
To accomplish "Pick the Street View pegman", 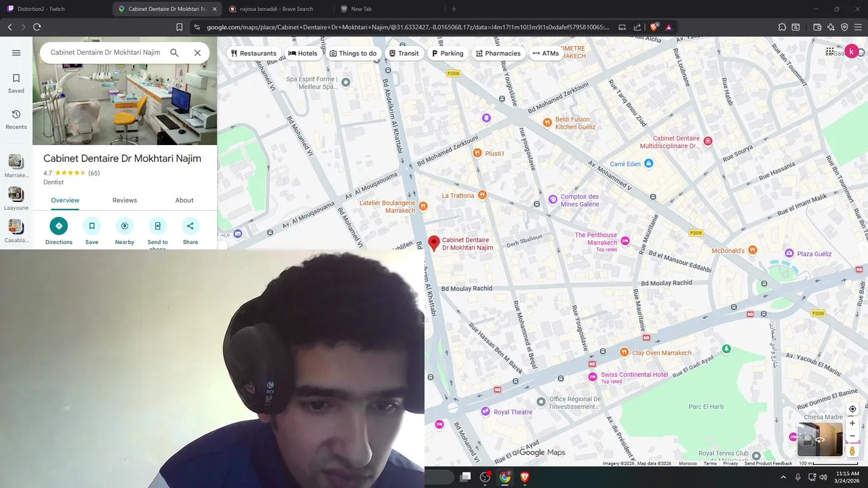I will click(x=852, y=451).
